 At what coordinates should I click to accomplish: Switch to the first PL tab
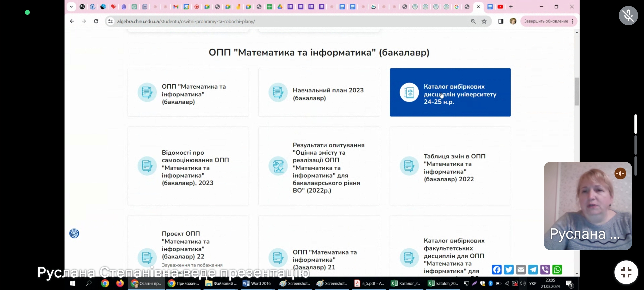pos(82,7)
